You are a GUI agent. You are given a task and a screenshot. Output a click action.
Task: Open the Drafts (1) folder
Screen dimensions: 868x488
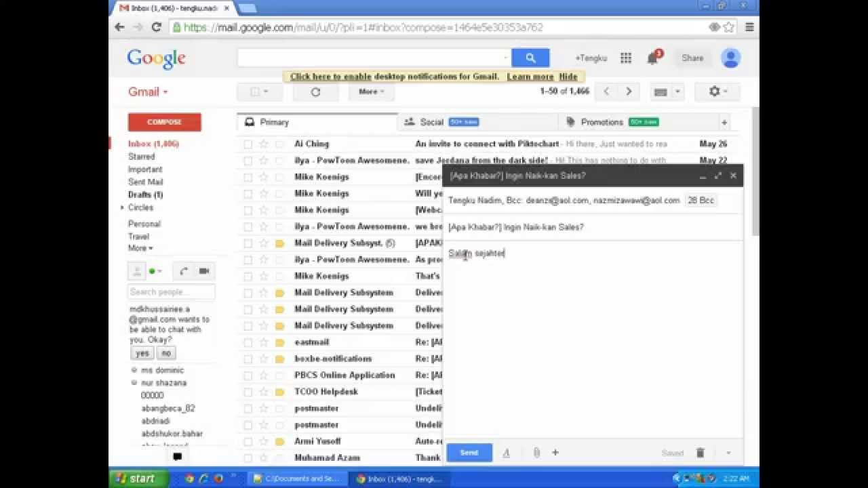point(145,195)
